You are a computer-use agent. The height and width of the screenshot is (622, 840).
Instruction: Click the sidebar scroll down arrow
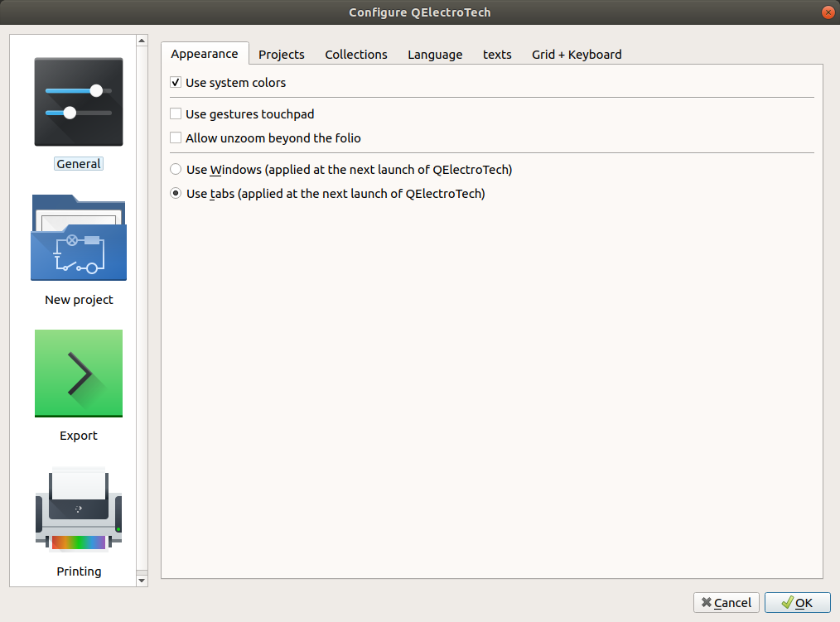(142, 581)
